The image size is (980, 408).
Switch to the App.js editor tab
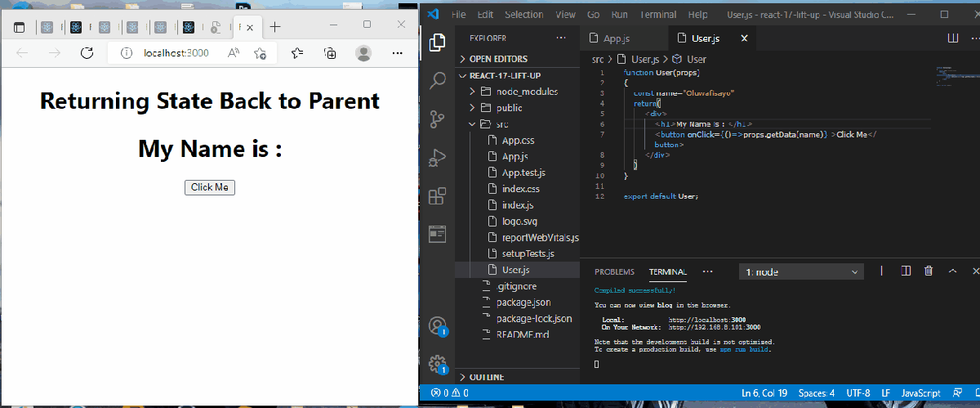click(623, 38)
